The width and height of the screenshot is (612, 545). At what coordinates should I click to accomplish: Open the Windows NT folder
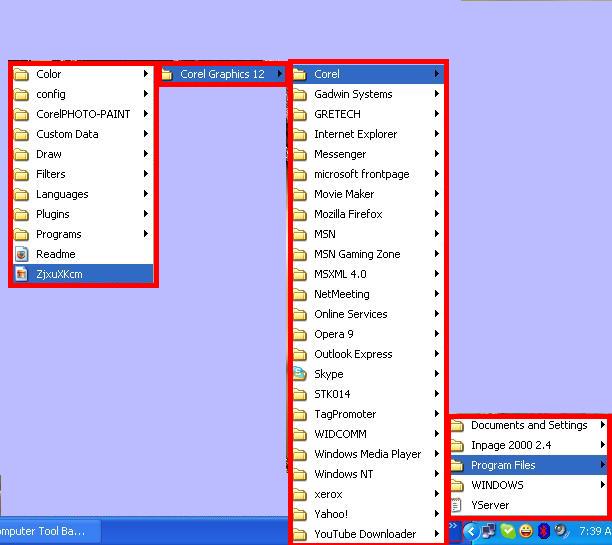(x=368, y=474)
